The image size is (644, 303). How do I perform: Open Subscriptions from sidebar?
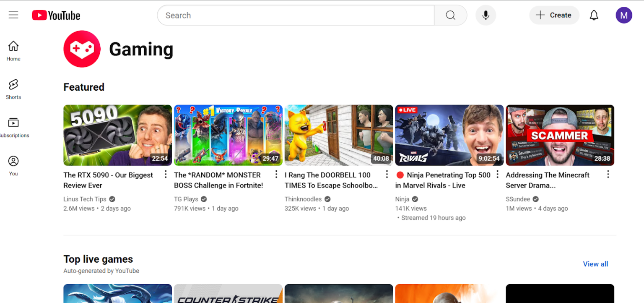coord(13,128)
